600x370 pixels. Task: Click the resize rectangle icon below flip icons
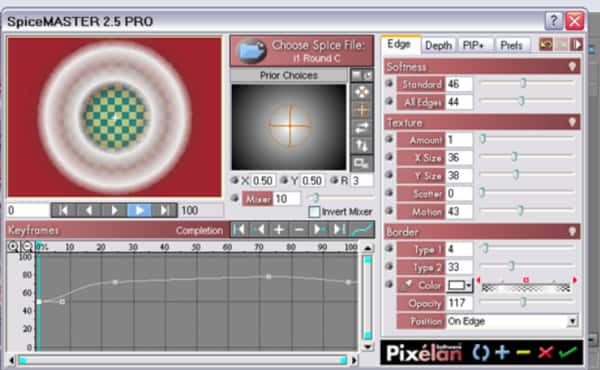click(362, 163)
